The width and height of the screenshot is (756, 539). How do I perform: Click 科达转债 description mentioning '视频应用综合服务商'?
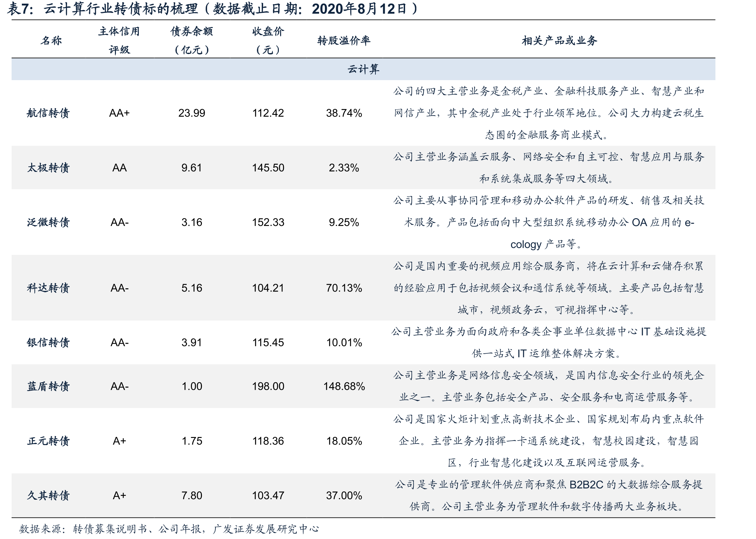(x=549, y=288)
